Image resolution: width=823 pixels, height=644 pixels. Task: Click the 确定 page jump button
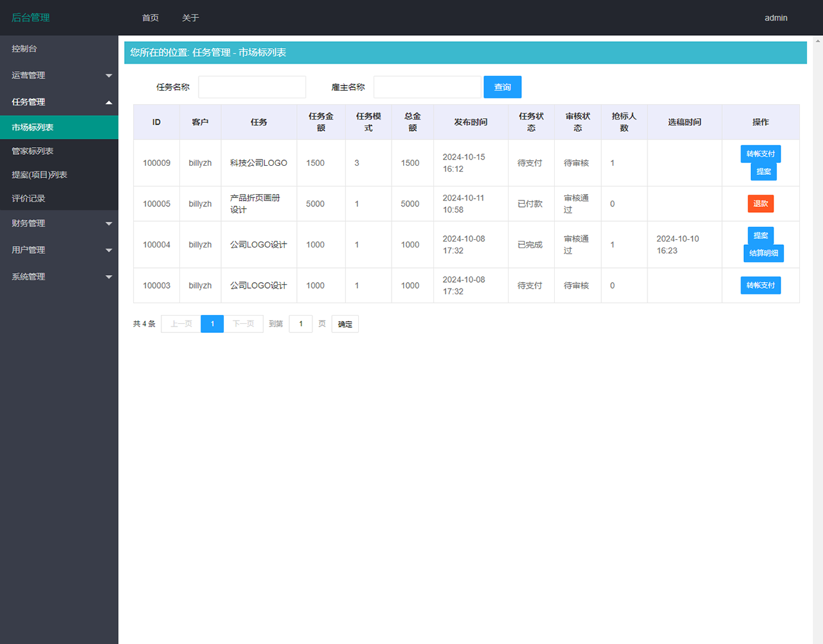click(x=345, y=324)
